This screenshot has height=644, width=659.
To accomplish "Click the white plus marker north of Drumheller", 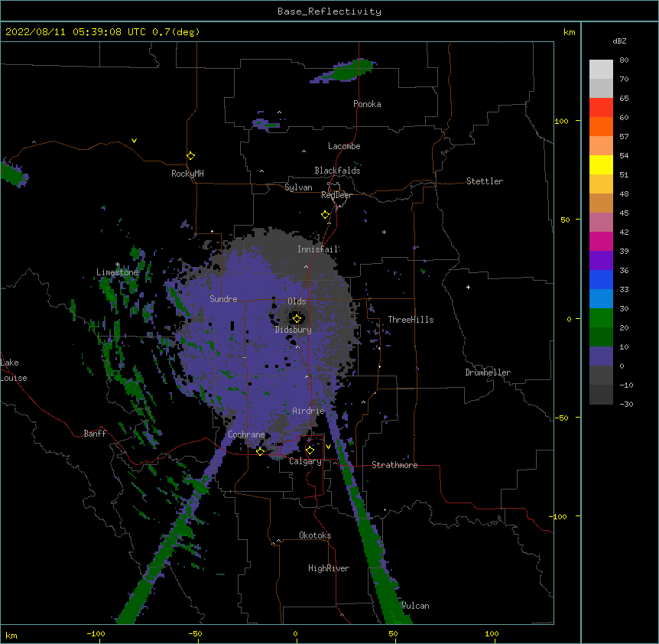I will pos(468,287).
